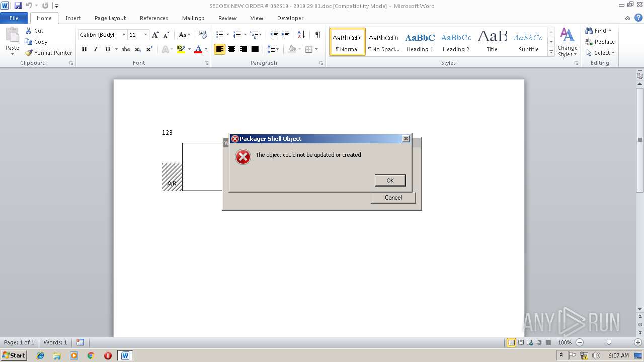Switch to the References tab

(x=154, y=18)
